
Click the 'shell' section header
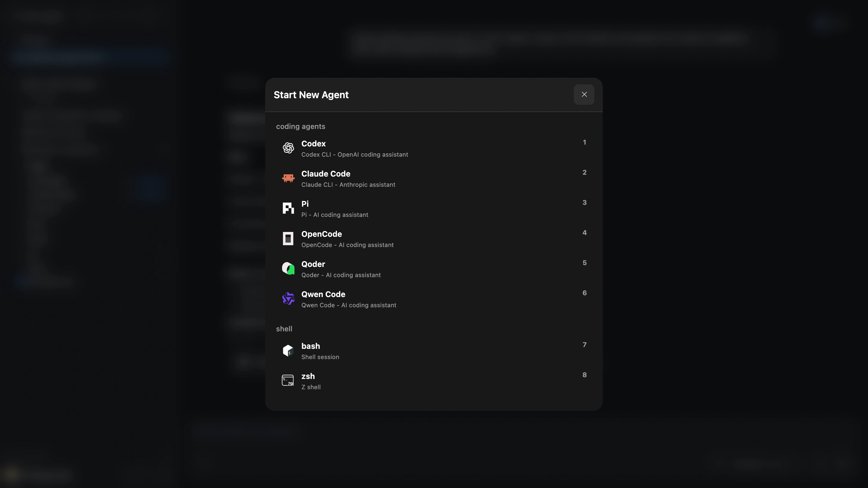[x=284, y=329]
